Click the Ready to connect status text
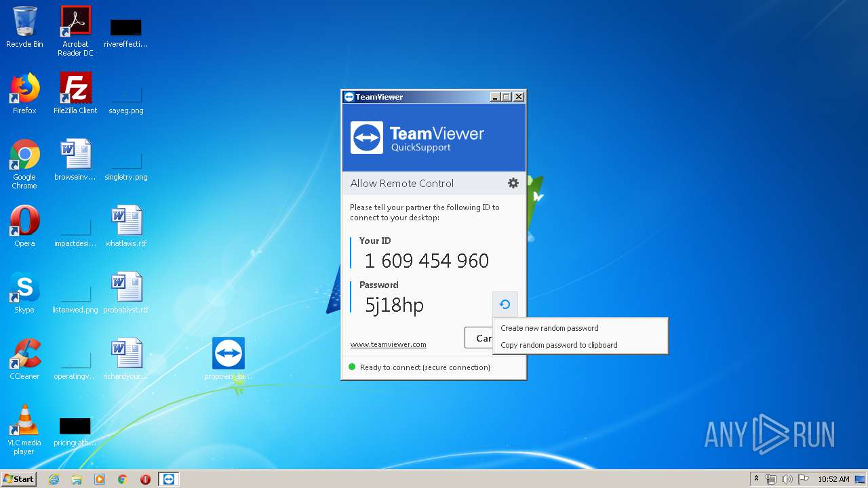This screenshot has width=868, height=488. pyautogui.click(x=425, y=367)
